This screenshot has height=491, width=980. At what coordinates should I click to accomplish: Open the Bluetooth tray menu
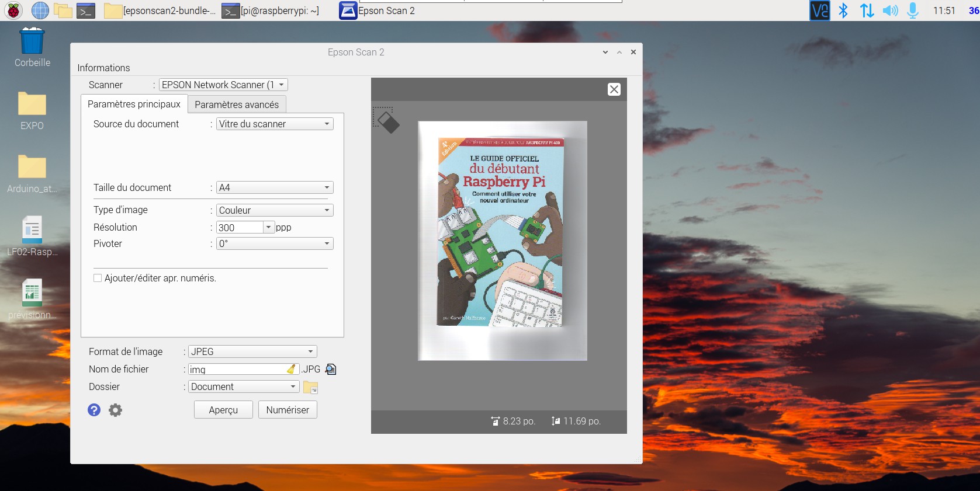[843, 11]
